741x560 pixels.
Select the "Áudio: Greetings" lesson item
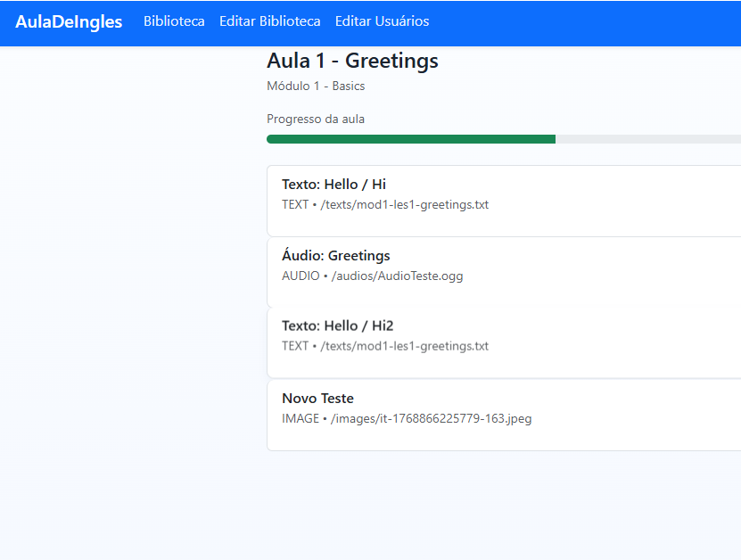(x=335, y=256)
